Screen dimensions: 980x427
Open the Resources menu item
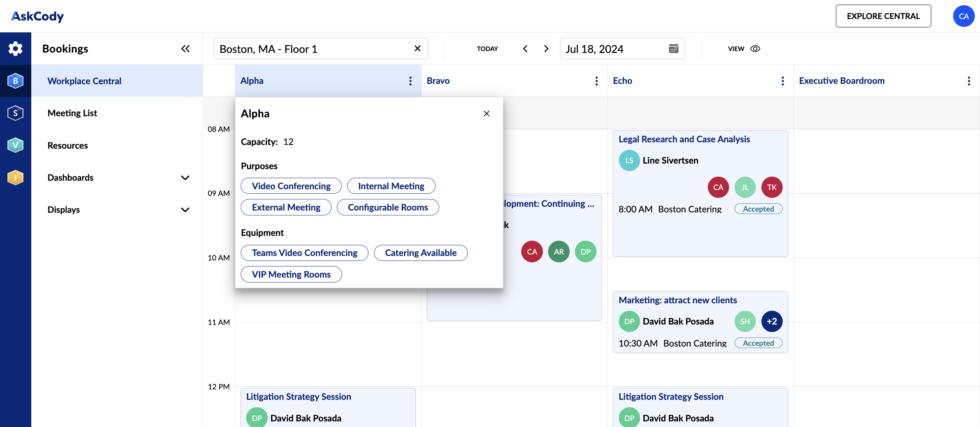(68, 145)
